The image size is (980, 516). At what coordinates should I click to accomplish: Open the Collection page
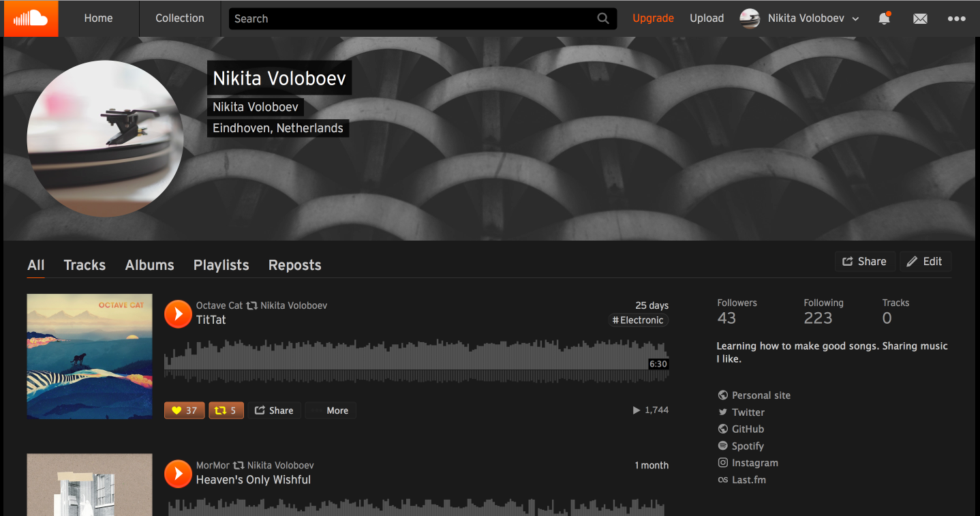pos(180,18)
